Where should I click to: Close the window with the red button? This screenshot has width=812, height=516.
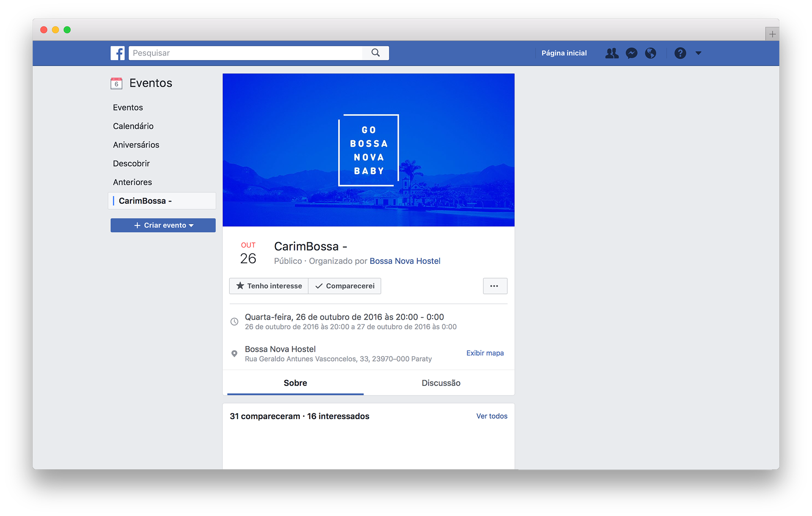44,30
